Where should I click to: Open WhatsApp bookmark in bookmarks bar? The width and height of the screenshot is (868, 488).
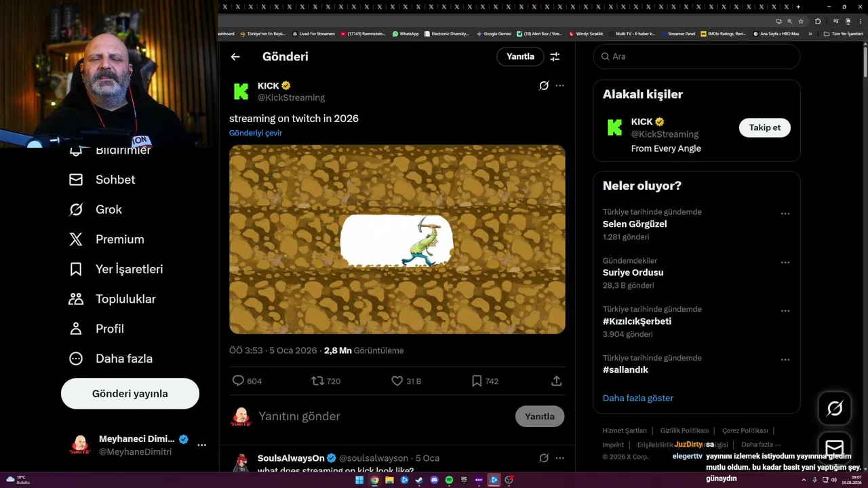406,34
